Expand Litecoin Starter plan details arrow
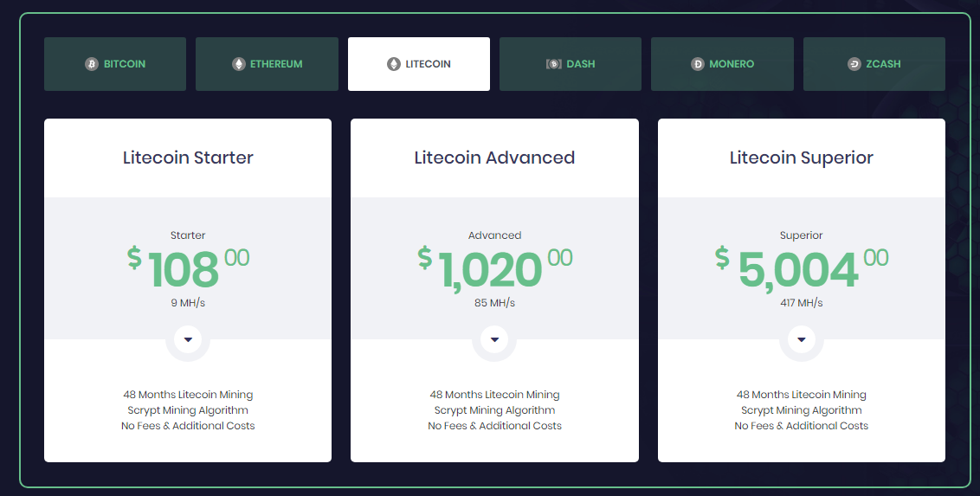The image size is (980, 496). tap(188, 339)
